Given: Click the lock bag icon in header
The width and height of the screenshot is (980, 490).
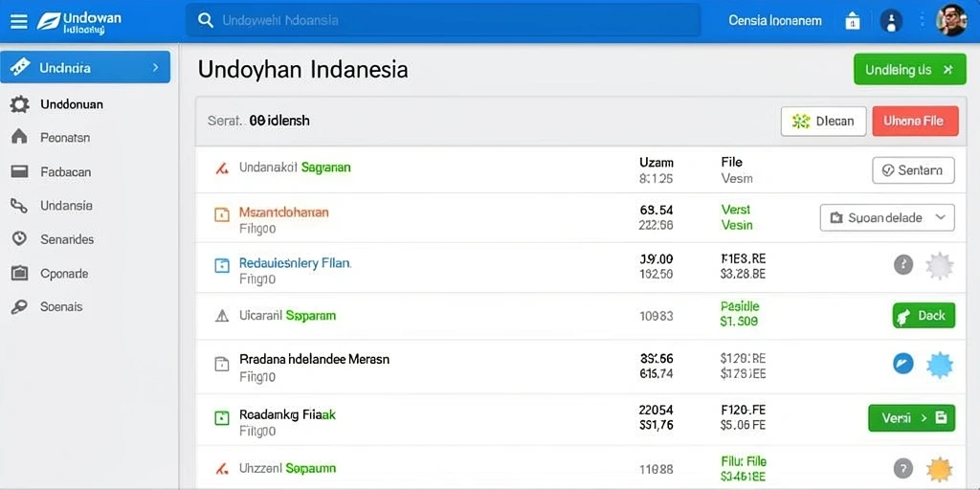Looking at the screenshot, I should [853, 21].
